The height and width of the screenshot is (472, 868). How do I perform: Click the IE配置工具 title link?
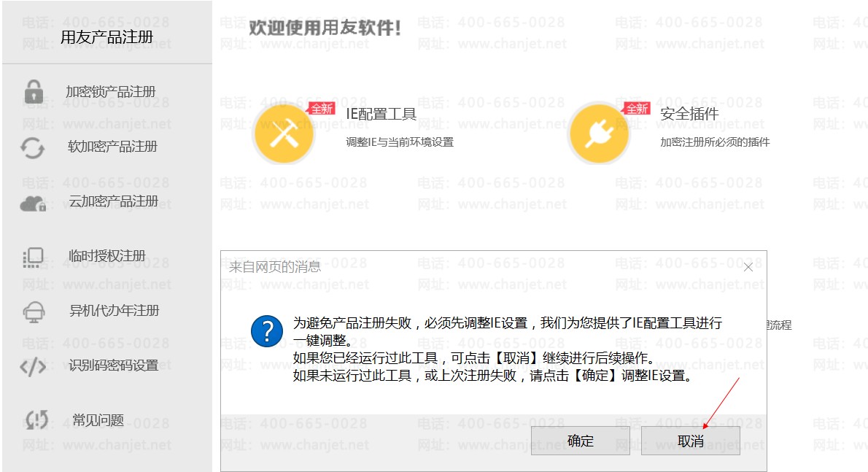(x=381, y=114)
